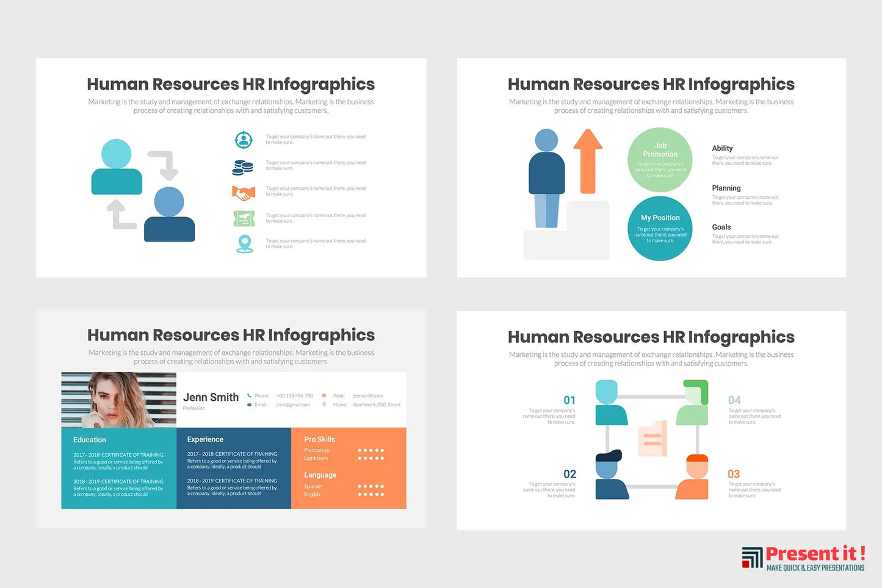The image size is (882, 588).
Task: Click the stacked coins icon
Action: point(243,167)
